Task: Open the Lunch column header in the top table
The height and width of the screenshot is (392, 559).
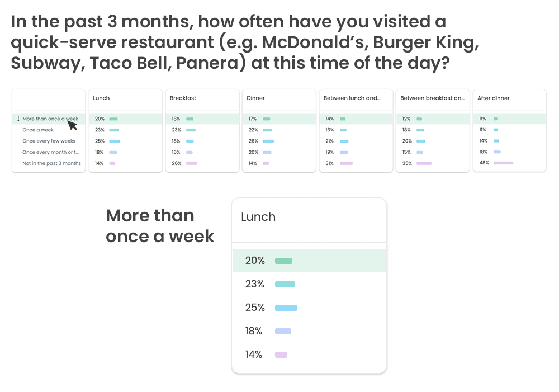Action: tap(101, 98)
